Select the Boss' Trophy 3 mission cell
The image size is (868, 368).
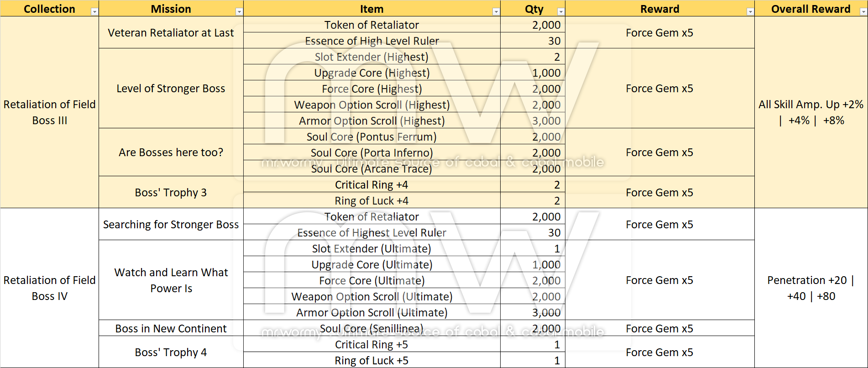[x=171, y=193]
